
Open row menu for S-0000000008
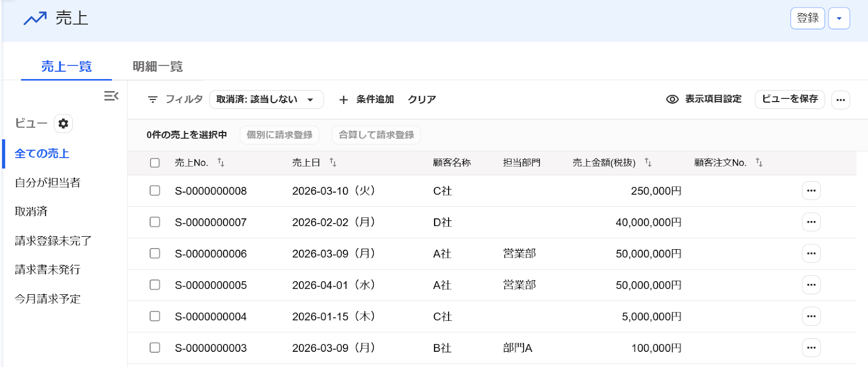[811, 191]
